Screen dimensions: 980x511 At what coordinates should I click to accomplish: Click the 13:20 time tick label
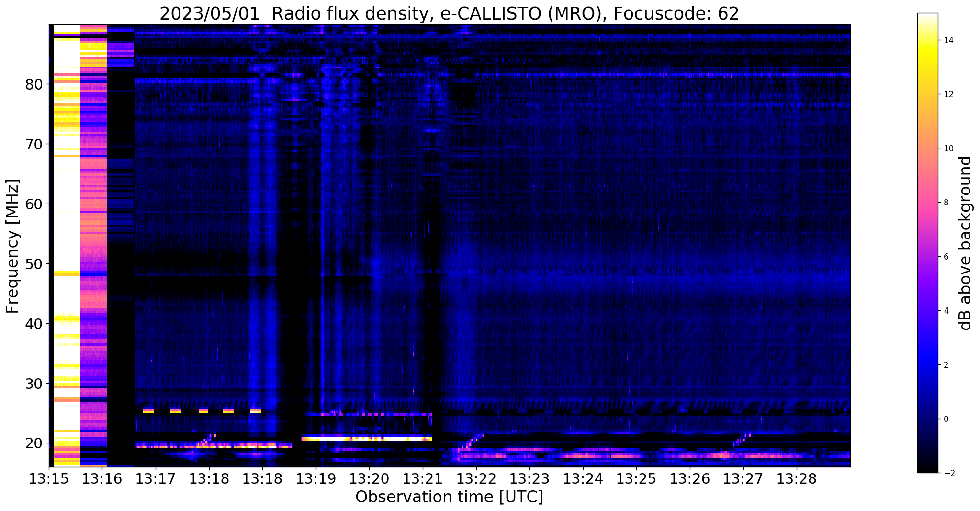[369, 479]
